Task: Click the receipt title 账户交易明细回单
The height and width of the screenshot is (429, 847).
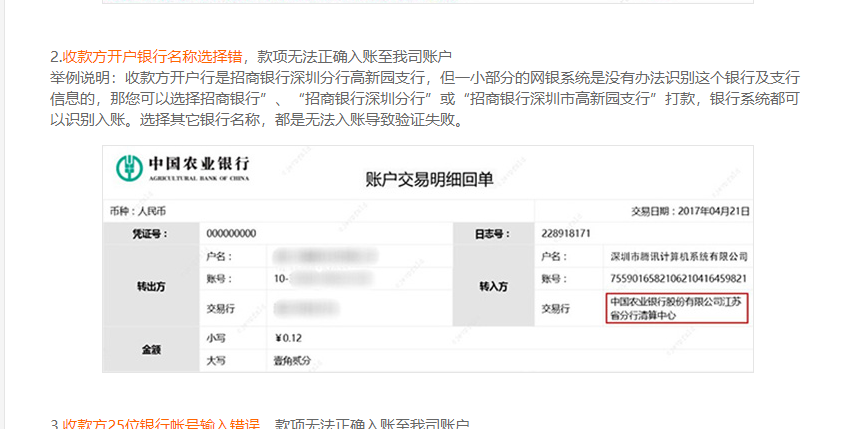Action: [x=429, y=179]
